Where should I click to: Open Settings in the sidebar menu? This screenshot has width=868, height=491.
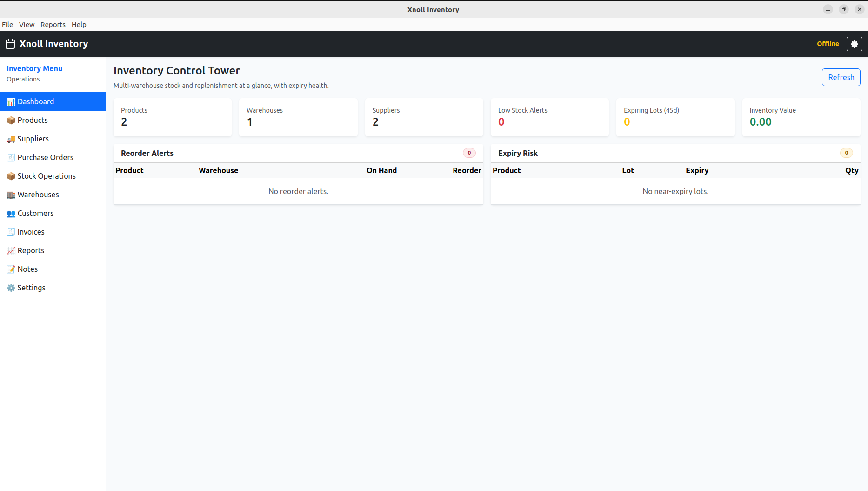(x=31, y=288)
